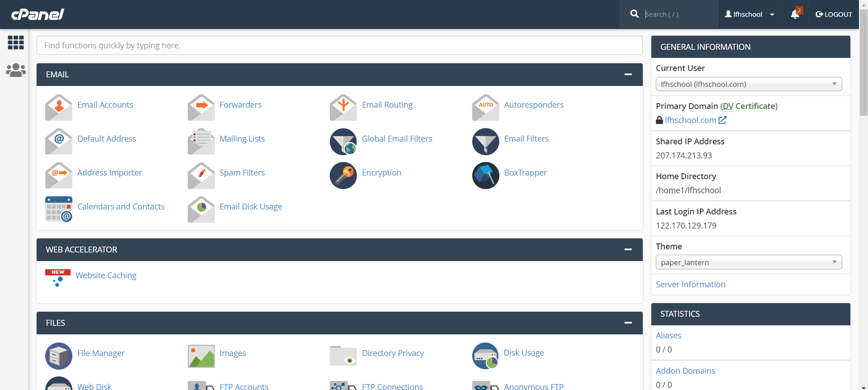Viewport: 868px width, 390px height.
Task: Click the Last Login IP 122.170.129.179
Action: pyautogui.click(x=686, y=225)
